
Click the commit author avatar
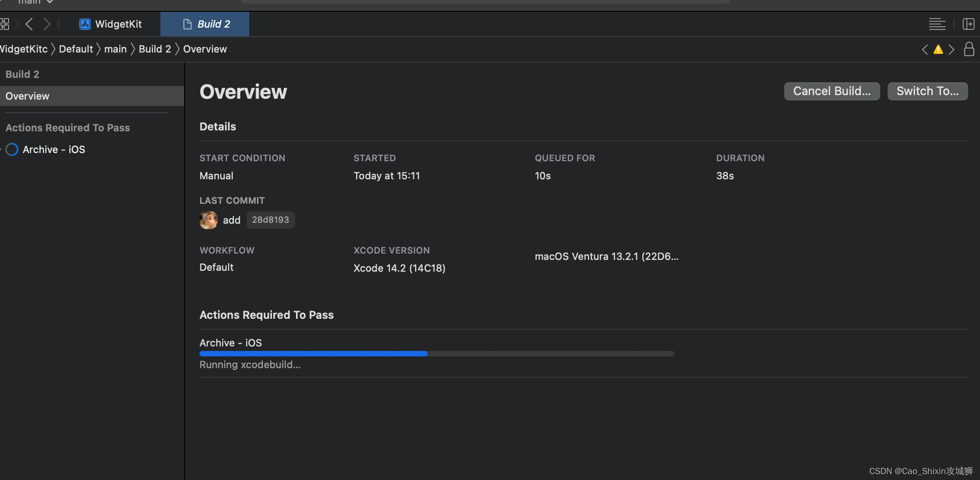(x=209, y=220)
